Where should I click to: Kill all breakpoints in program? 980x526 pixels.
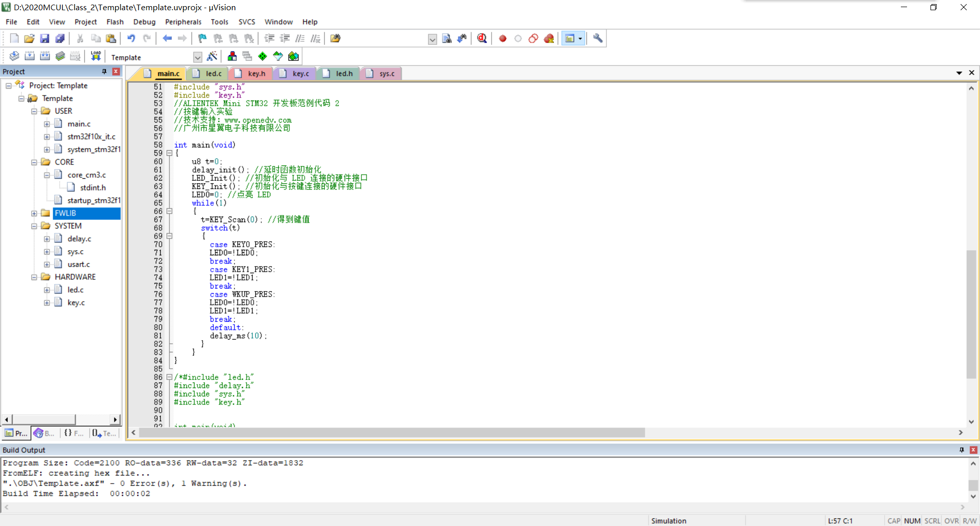(549, 38)
